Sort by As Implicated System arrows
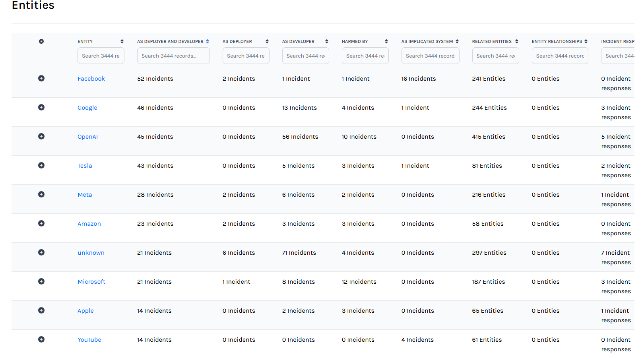Screen dimensions: 644x358 (x=457, y=41)
